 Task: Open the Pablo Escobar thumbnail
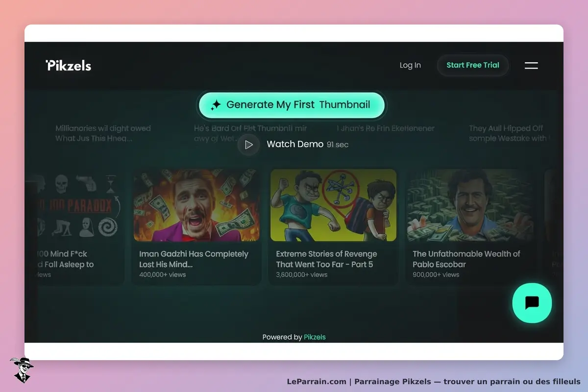coord(470,205)
